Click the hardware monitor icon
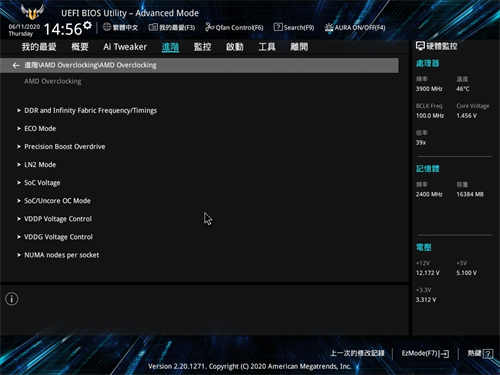The image size is (500, 375). 420,46
